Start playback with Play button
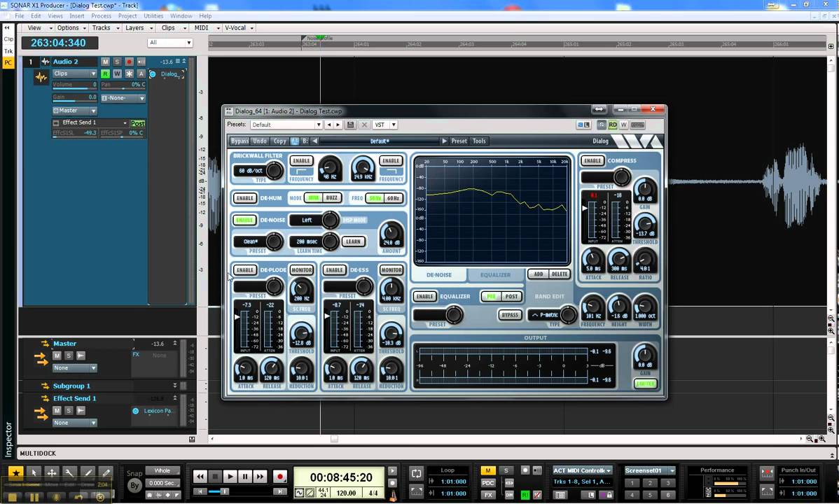This screenshot has height=504, width=839. coord(230,476)
